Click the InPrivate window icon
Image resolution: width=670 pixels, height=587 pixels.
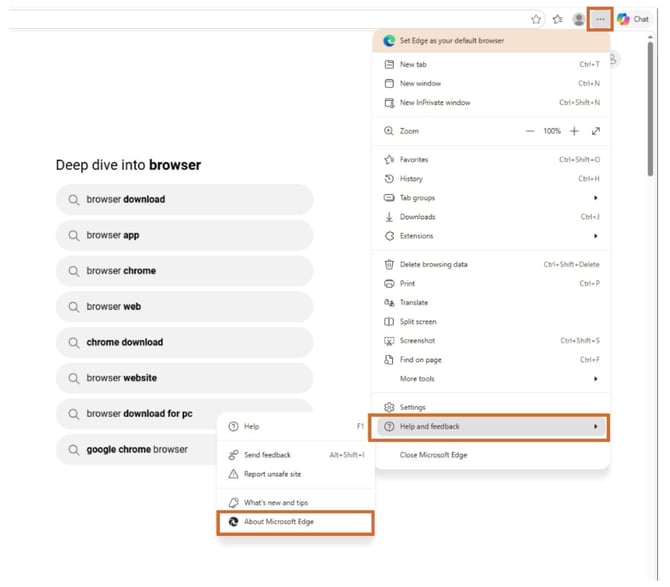(x=389, y=103)
